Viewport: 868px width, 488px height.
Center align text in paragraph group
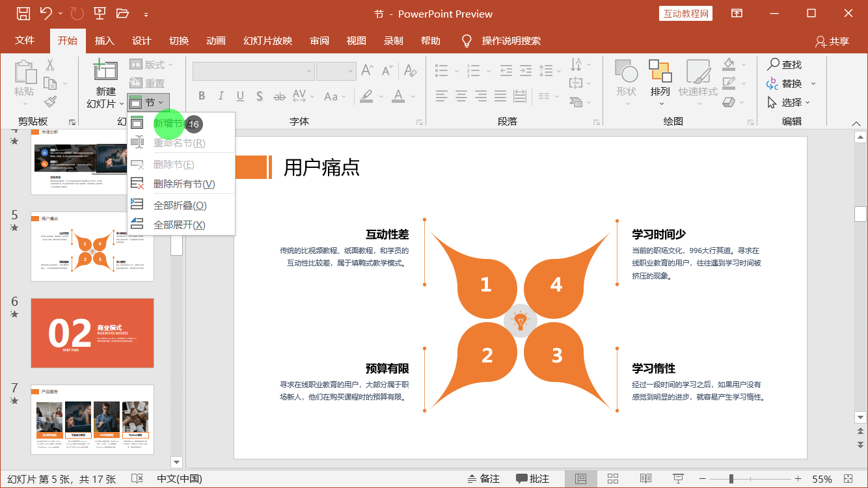click(x=461, y=96)
